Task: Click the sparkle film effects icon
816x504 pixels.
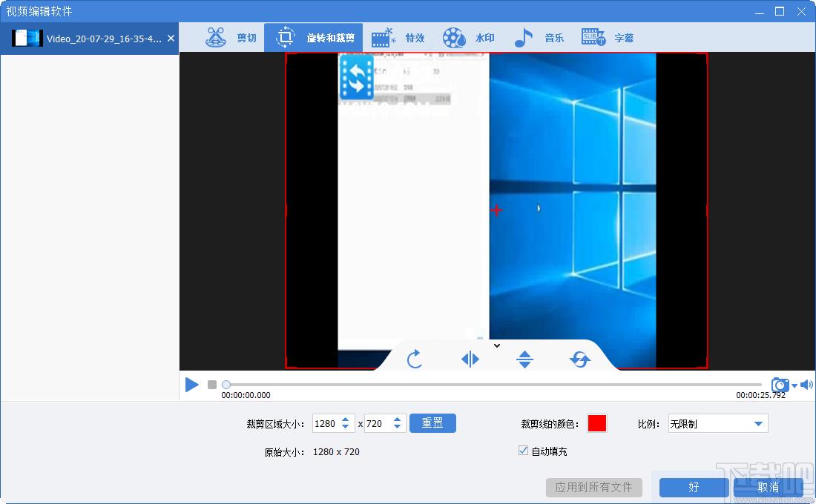Action: tap(384, 38)
